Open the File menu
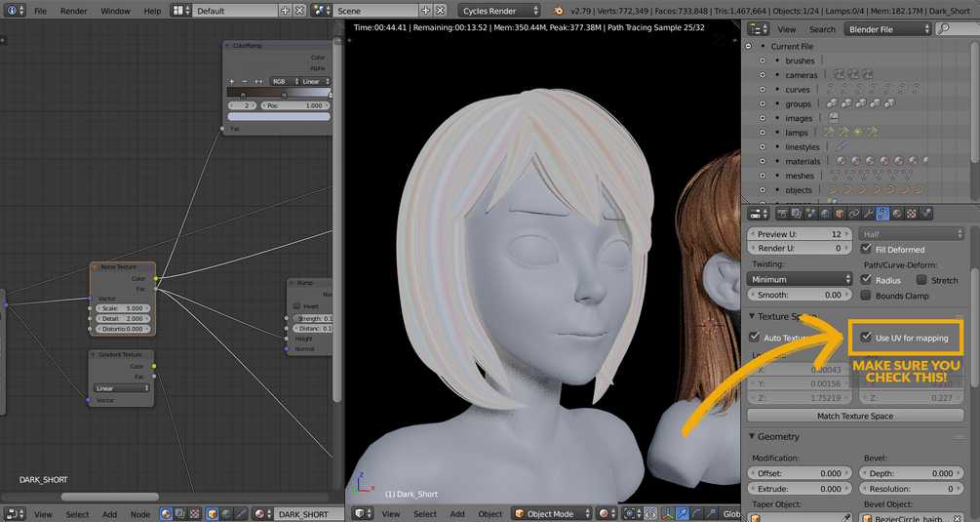980x522 pixels. 40,11
